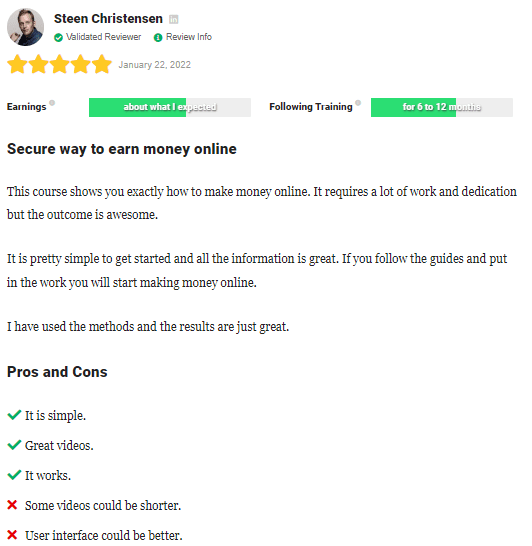Click the first yellow rating star

click(x=17, y=64)
